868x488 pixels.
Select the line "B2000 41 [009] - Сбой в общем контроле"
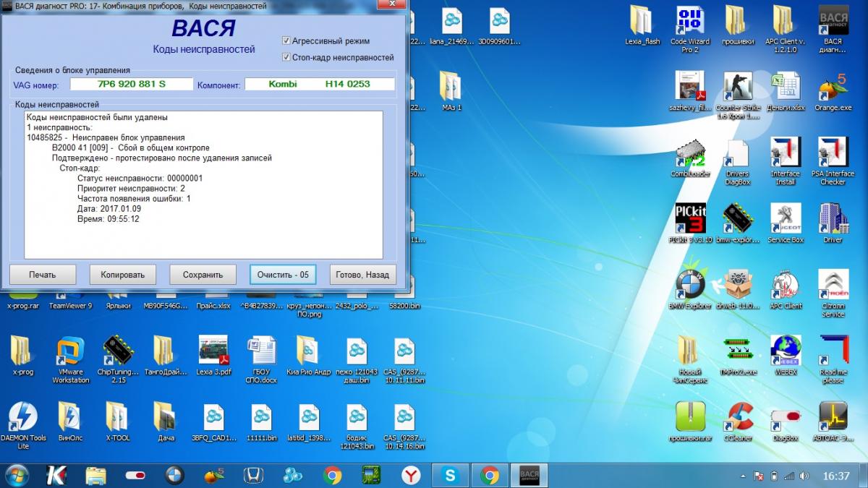coord(131,147)
